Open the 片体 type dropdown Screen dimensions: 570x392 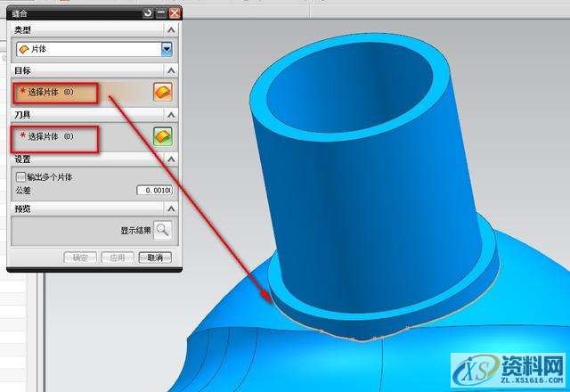(x=167, y=49)
